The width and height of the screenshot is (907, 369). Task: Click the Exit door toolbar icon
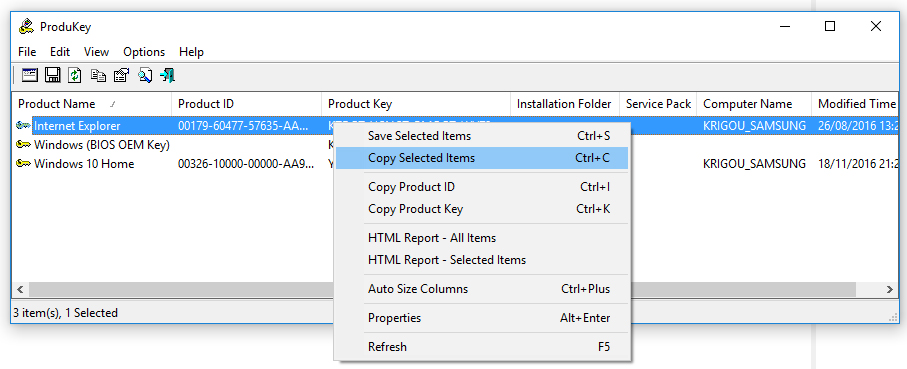[168, 75]
